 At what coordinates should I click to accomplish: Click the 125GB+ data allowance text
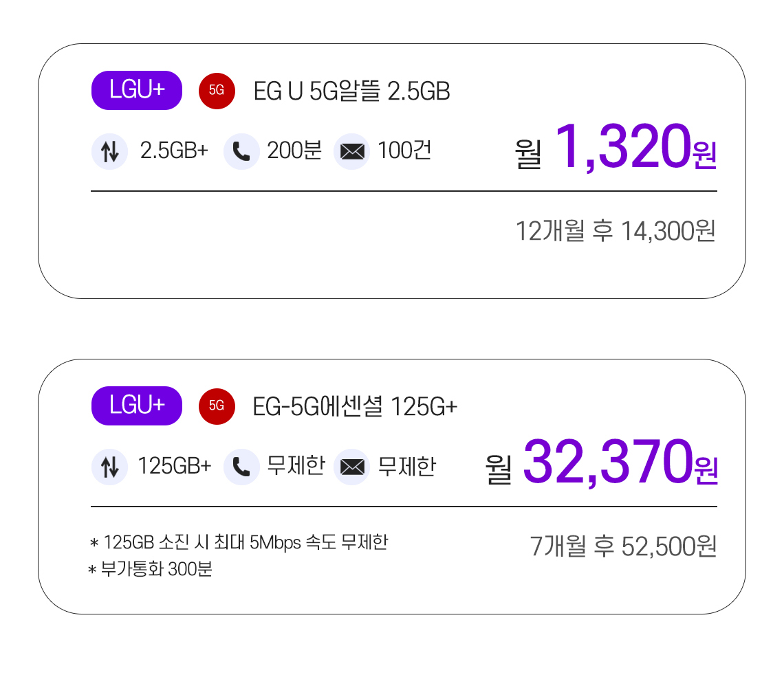point(174,466)
